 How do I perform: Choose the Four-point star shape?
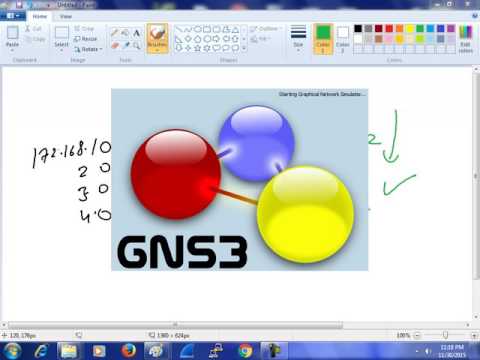click(188, 48)
